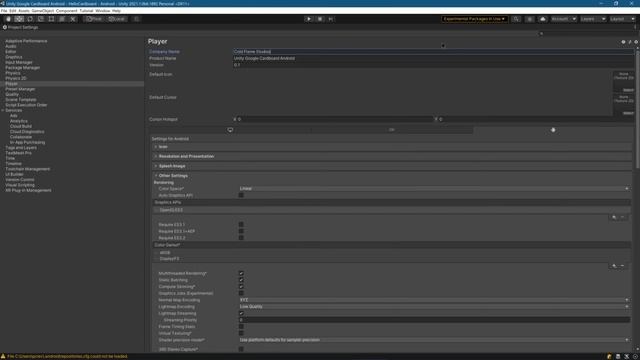Viewport: 640px width, 360px height.
Task: Open the Layout dropdown
Action: coord(622,19)
